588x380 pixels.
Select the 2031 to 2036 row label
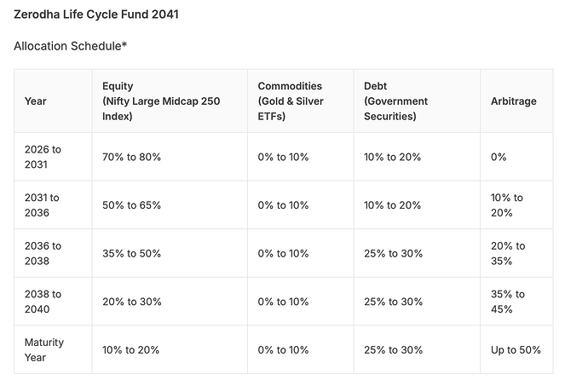(42, 205)
